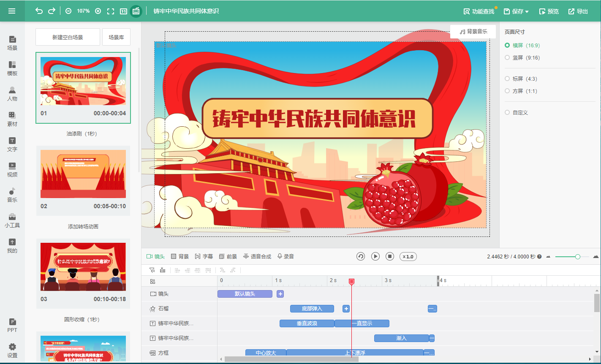Redo the last action
Viewport: 601px width, 364px height.
coord(52,11)
